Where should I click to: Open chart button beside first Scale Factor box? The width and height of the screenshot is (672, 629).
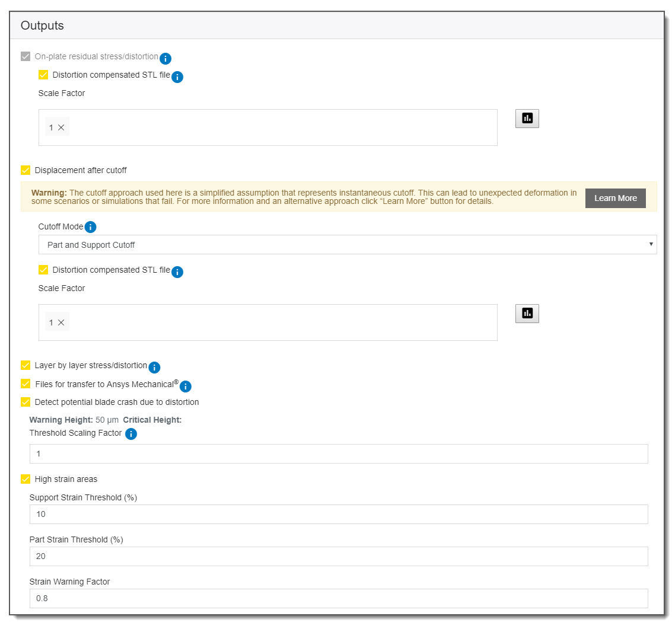pyautogui.click(x=527, y=119)
